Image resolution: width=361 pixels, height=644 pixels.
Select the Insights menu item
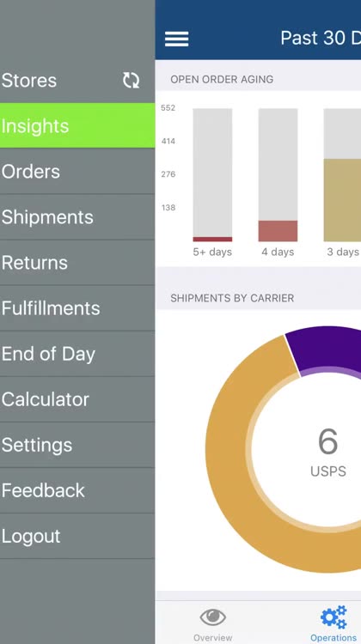[77, 125]
